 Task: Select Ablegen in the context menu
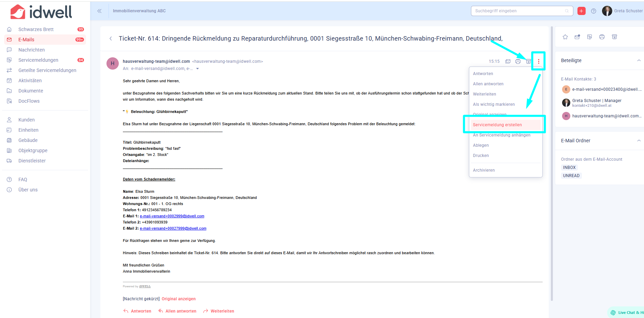pyautogui.click(x=481, y=145)
